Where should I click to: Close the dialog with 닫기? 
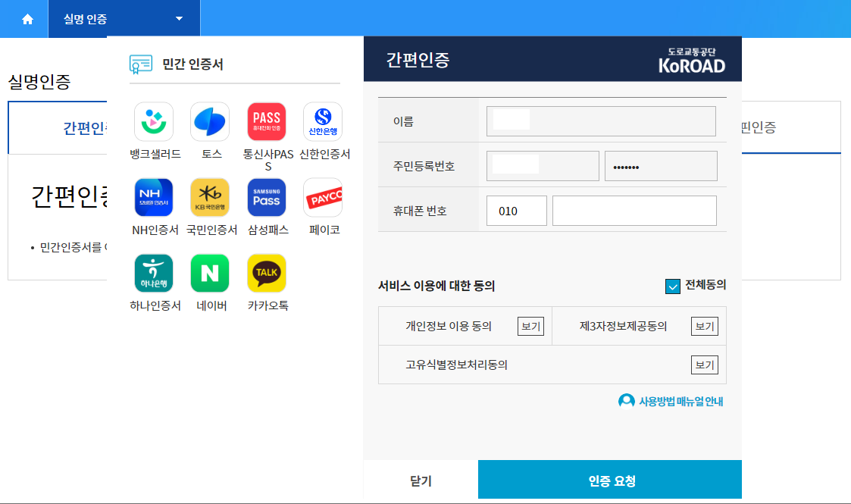(421, 481)
